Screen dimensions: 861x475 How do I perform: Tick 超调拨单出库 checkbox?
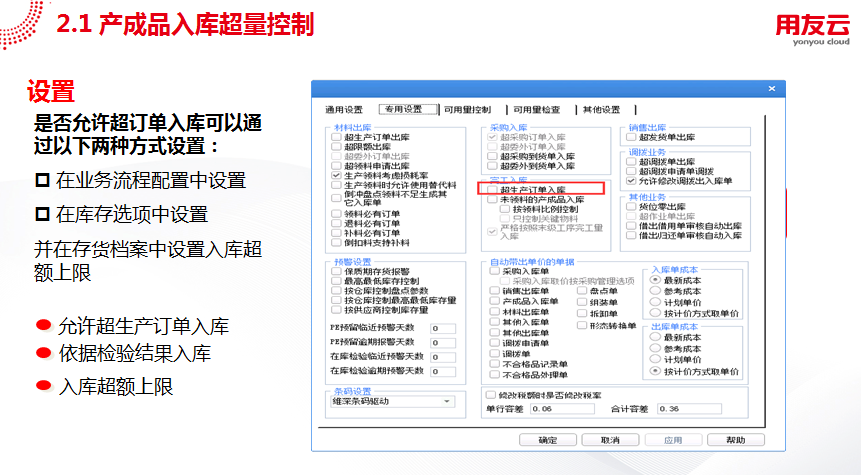click(631, 161)
